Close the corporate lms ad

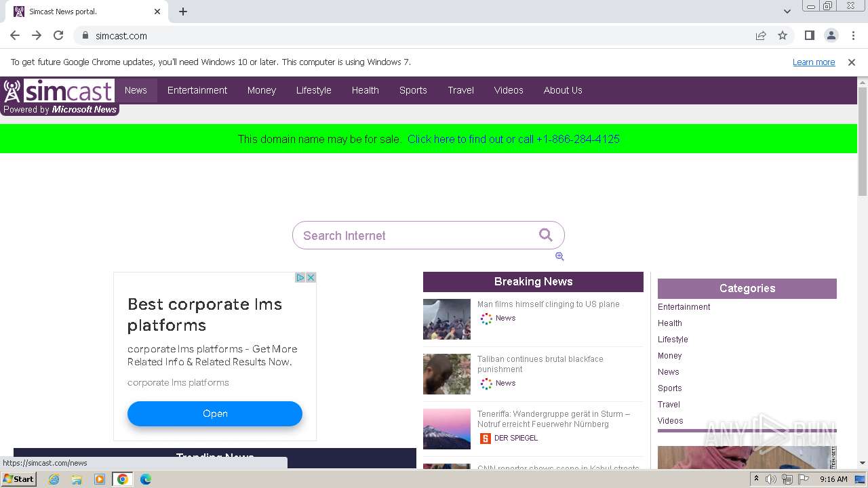point(311,277)
